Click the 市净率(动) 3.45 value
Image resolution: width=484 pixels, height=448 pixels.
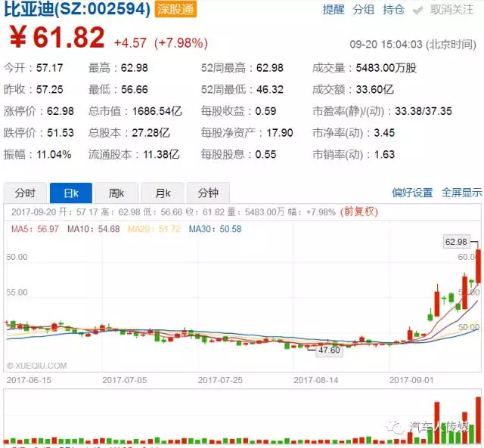pos(354,132)
